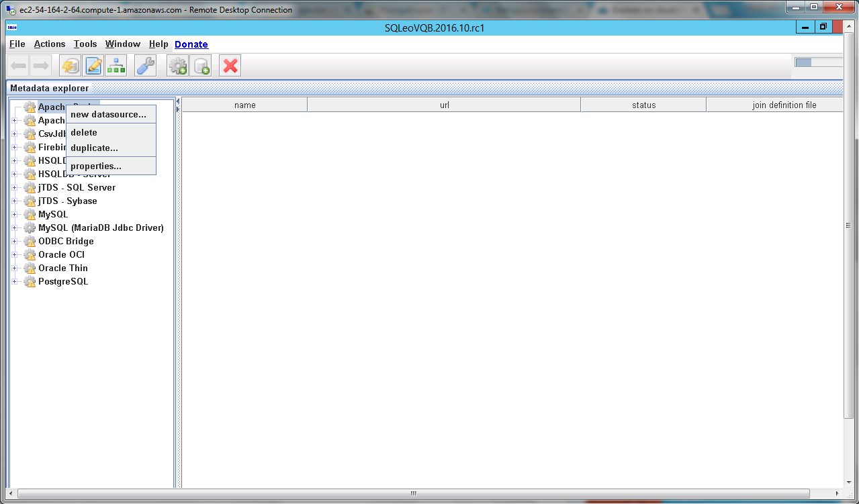Click the lightning bolt command editor icon
The height and width of the screenshot is (504, 859).
coord(70,66)
